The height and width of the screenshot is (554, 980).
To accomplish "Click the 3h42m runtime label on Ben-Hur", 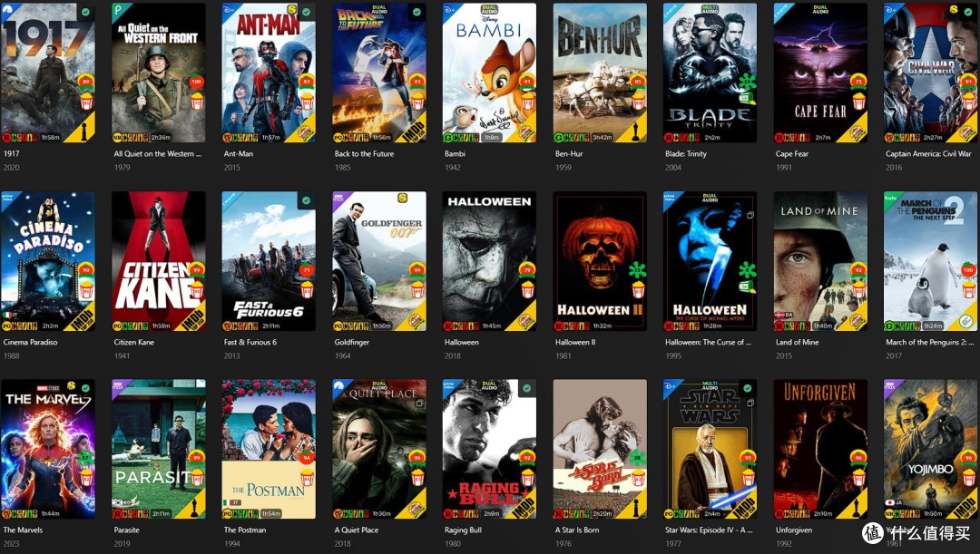I will pyautogui.click(x=603, y=138).
